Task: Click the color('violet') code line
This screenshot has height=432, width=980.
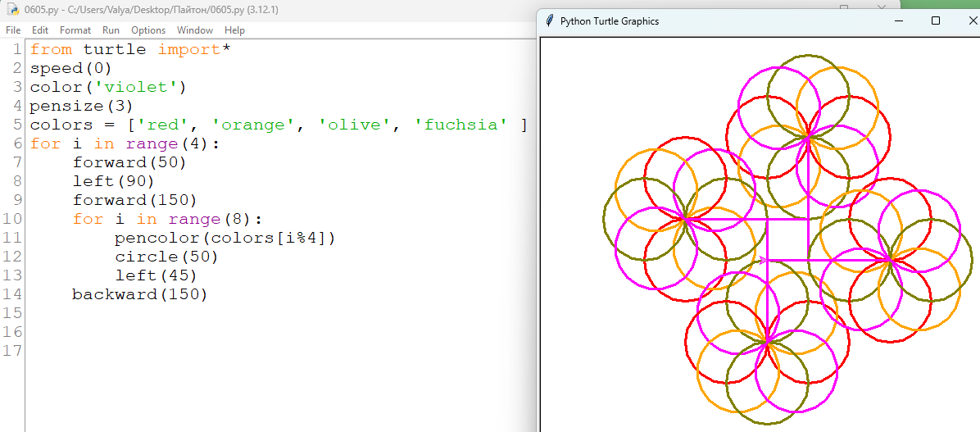Action: pyautogui.click(x=108, y=87)
